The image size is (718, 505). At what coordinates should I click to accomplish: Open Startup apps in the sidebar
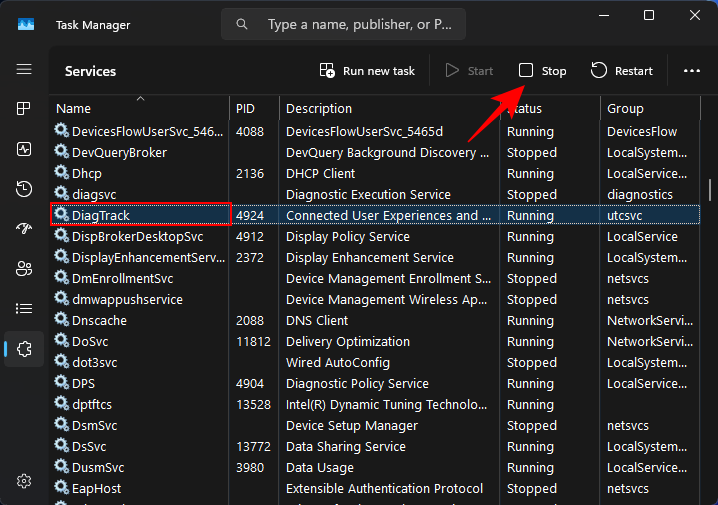point(24,228)
